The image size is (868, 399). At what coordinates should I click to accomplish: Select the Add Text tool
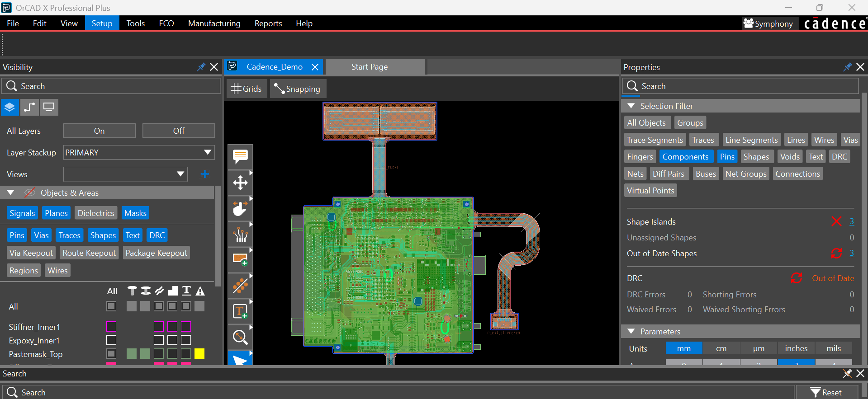tap(240, 311)
